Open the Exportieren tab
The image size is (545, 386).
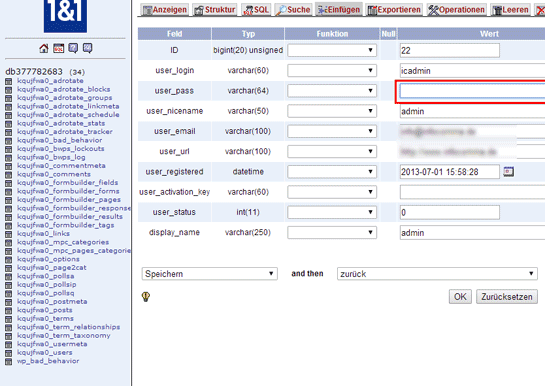click(x=394, y=10)
